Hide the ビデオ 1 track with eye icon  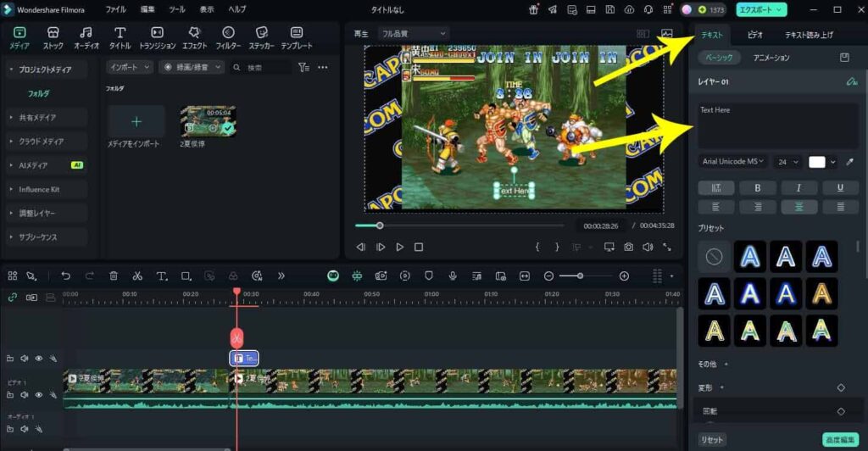39,395
